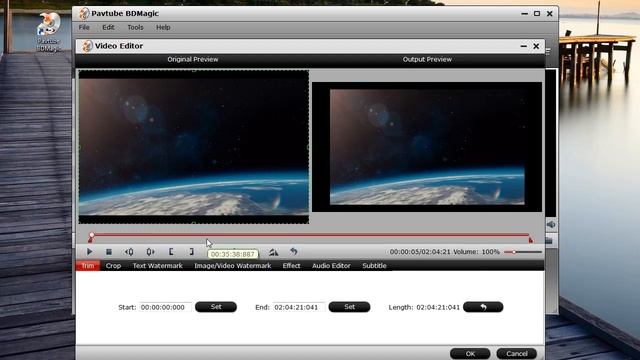The image size is (640, 360).
Task: Adjust the Volume slider
Action: click(522, 252)
